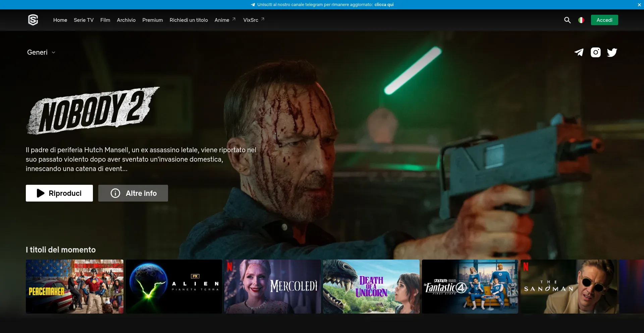The height and width of the screenshot is (333, 644).
Task: Open the Mercoledì thumbnail
Action: click(272, 286)
